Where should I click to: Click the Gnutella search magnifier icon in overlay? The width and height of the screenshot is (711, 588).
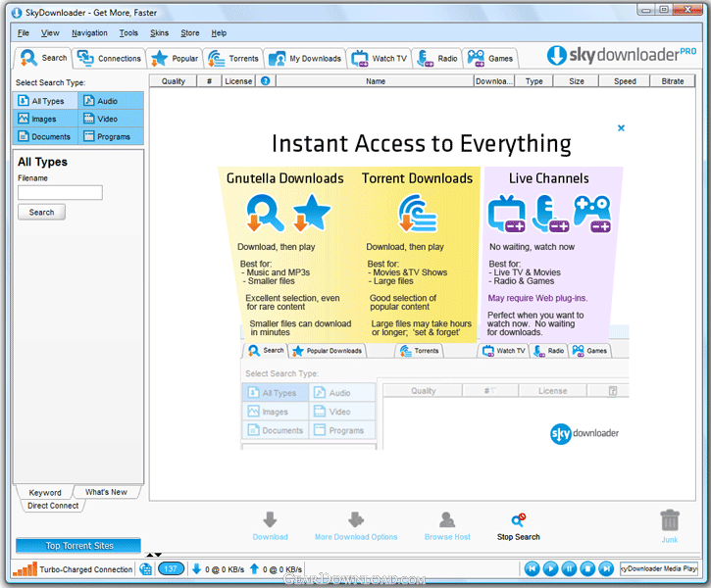point(265,213)
